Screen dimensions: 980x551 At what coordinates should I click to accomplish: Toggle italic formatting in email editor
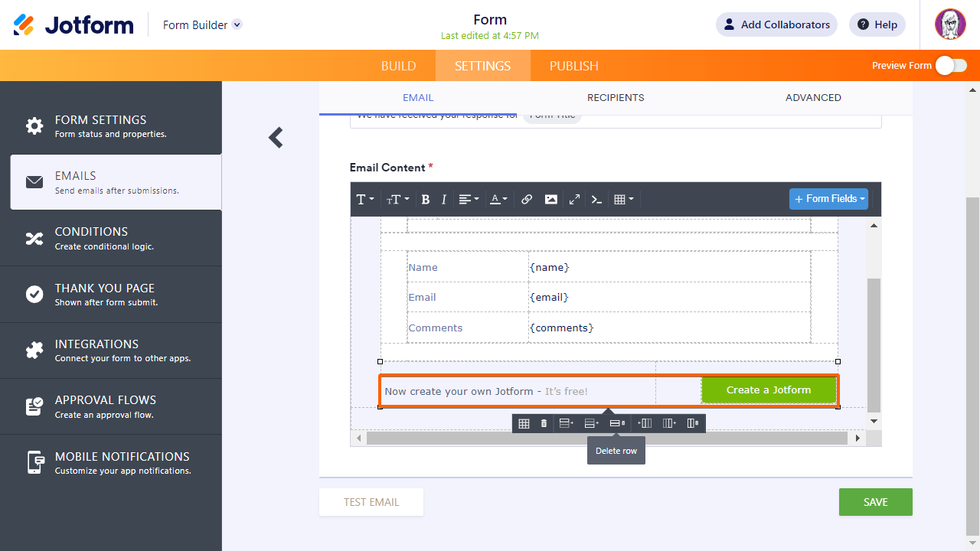(x=444, y=200)
